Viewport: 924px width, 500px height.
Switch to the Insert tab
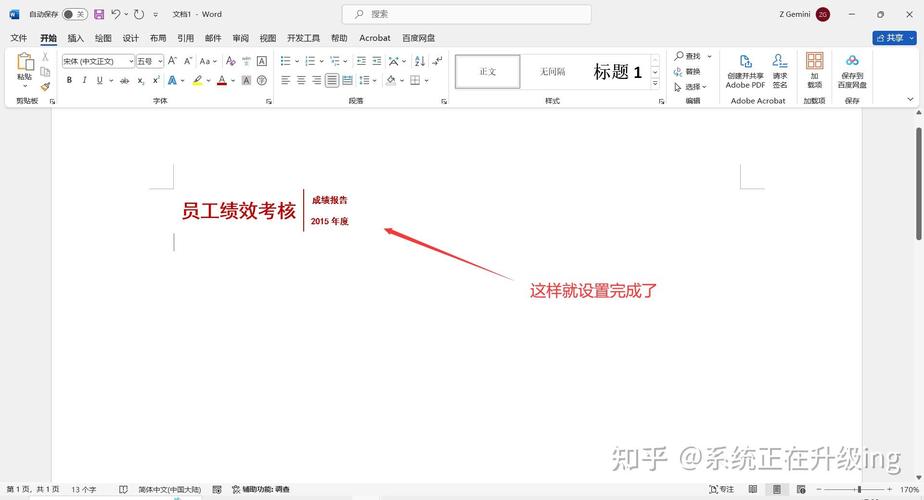pos(75,38)
